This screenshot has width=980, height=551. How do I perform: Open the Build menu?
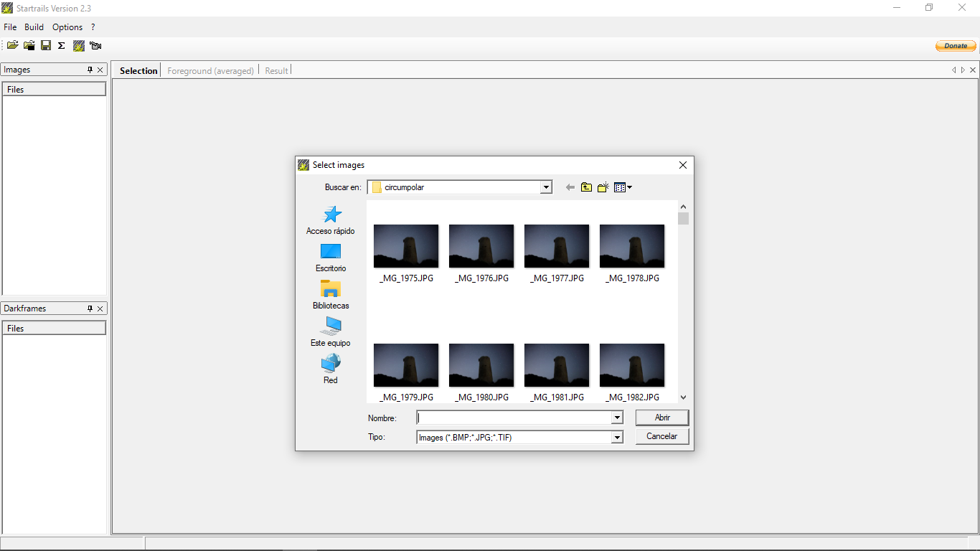pos(34,27)
